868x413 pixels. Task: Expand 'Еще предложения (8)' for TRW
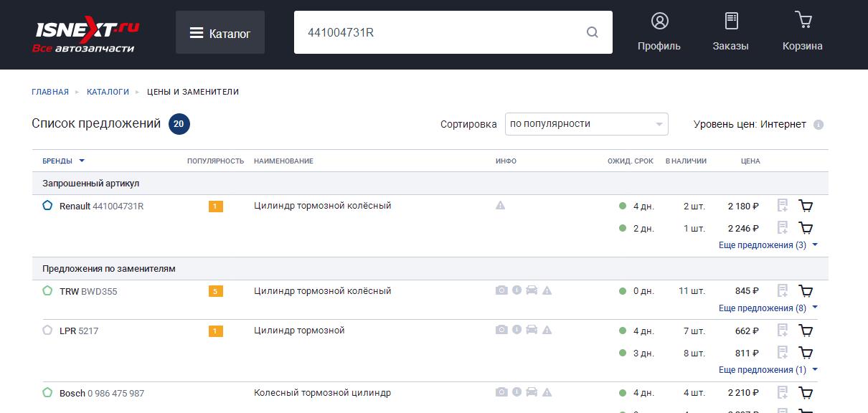(x=768, y=308)
